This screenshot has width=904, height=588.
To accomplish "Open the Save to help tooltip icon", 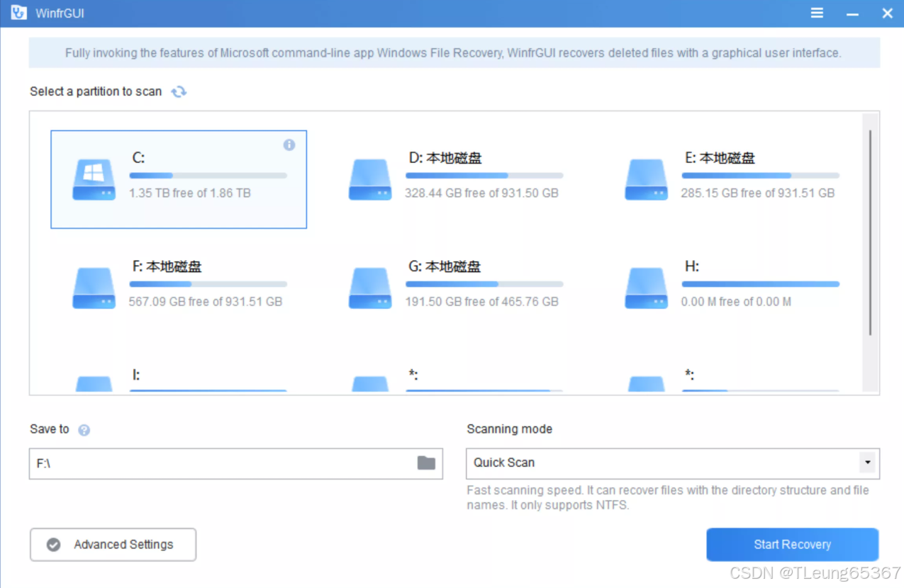I will 84,430.
